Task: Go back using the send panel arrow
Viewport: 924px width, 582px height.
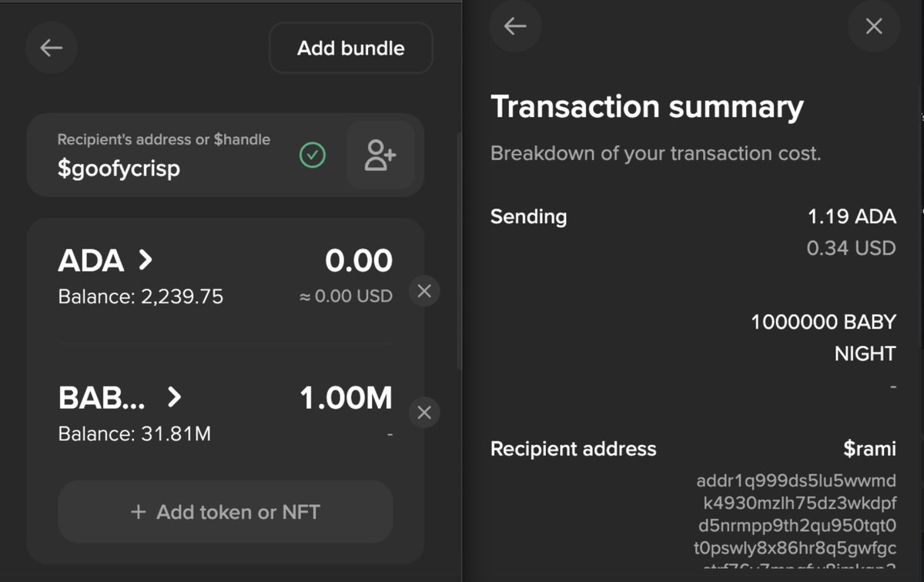Action: [x=52, y=48]
